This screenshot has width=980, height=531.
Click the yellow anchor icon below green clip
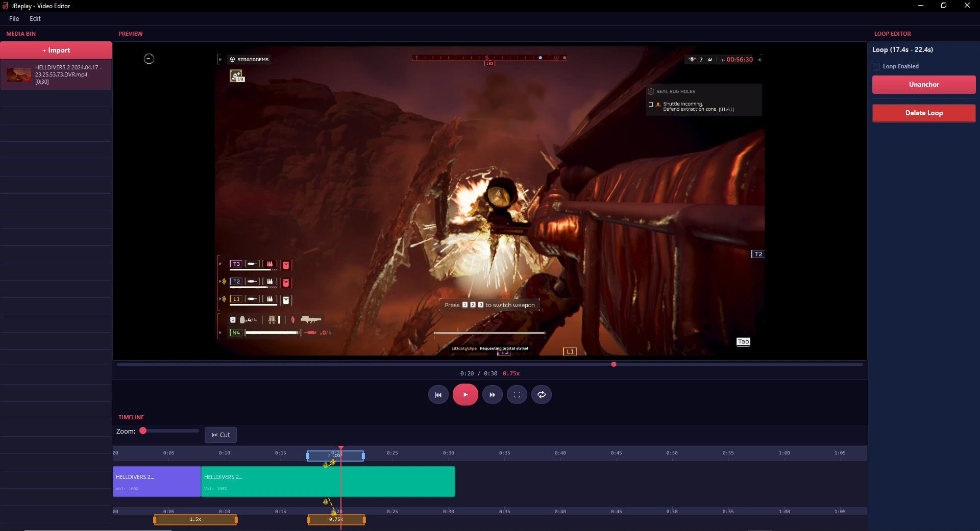coord(326,502)
